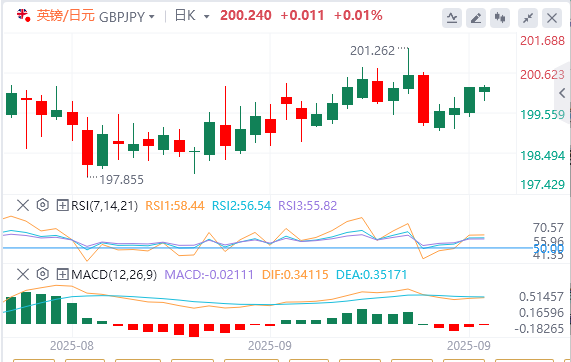Expand side panel with left chevron
Image resolution: width=571 pixels, height=362 pixels.
(562, 93)
